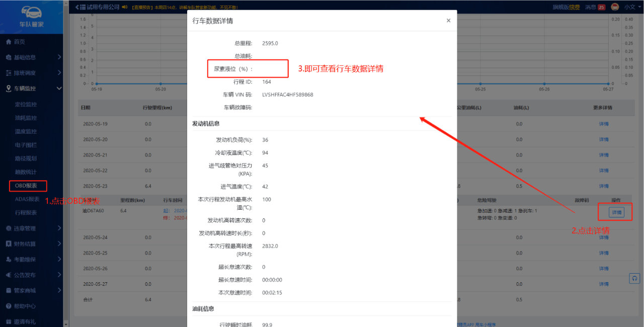This screenshot has height=327, width=644.
Task: Click the 车队管家 logo
Action: (x=31, y=17)
